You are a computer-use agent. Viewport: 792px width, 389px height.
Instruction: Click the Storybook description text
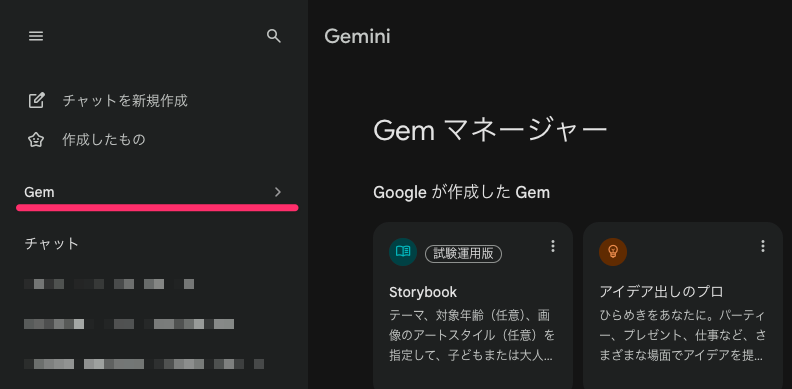pos(472,335)
